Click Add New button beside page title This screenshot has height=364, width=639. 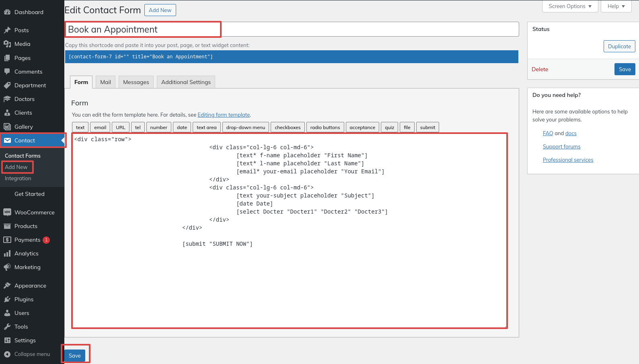pyautogui.click(x=160, y=10)
